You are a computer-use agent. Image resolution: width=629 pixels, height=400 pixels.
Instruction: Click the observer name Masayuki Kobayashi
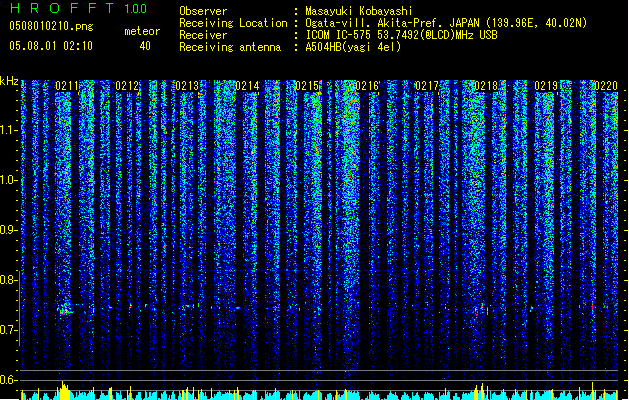point(359,11)
